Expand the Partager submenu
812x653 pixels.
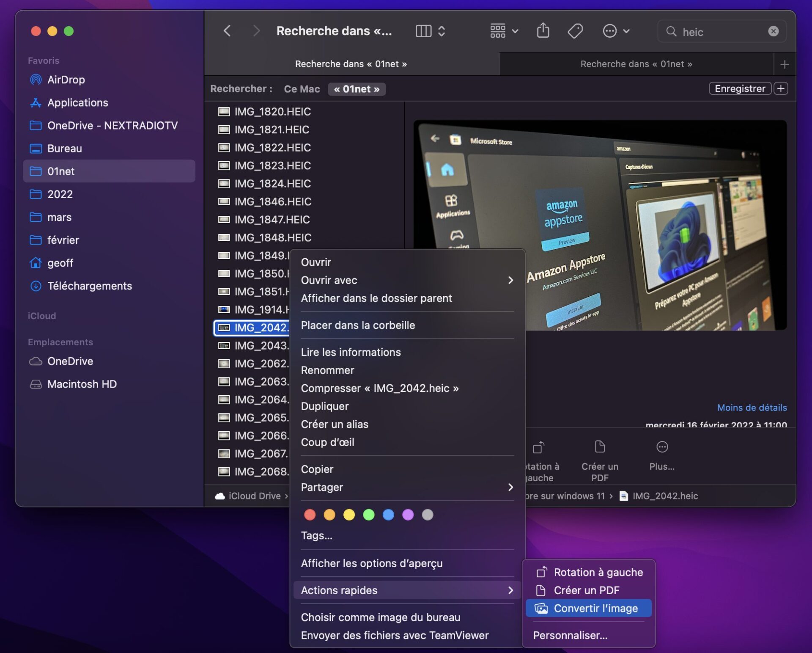407,487
